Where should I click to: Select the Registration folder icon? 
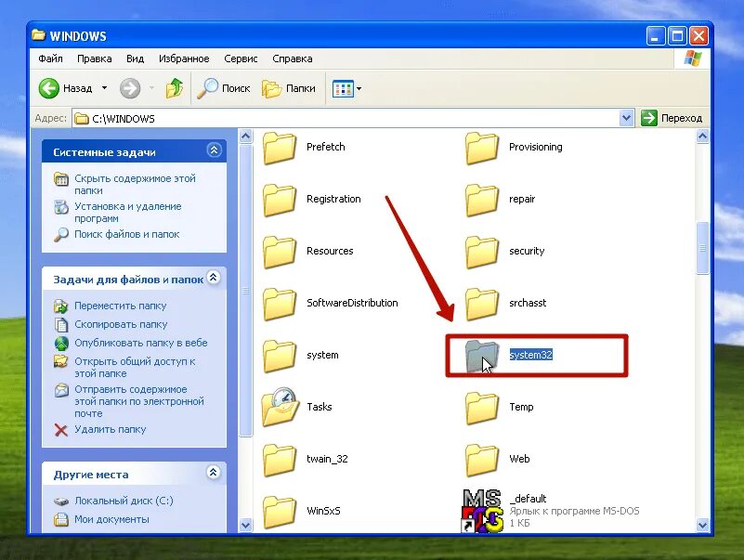click(280, 200)
